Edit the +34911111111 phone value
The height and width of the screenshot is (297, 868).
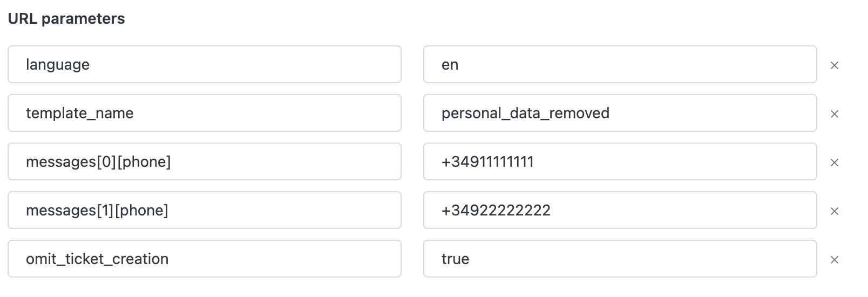pyautogui.click(x=620, y=161)
